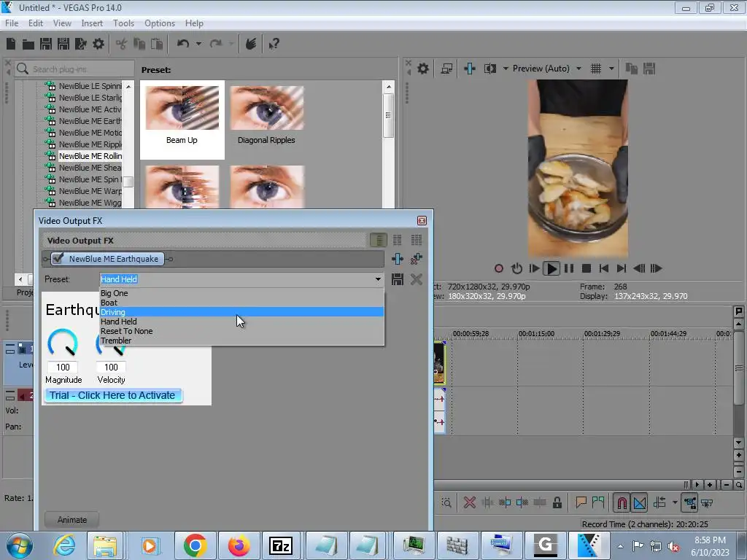The width and height of the screenshot is (747, 560).
Task: Expand the undo history dropdown arrow
Action: 198,44
